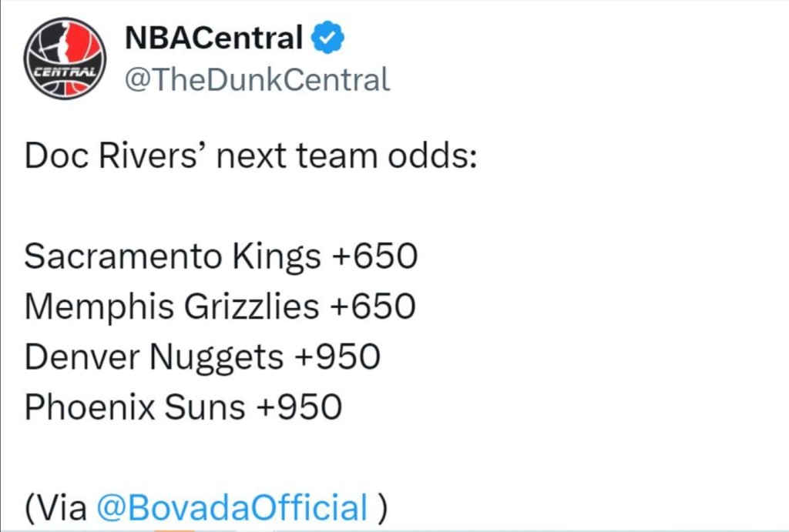Click the closing parenthesis after @BovadaOfficial
Viewport: 789px width, 532px height.
(382, 507)
